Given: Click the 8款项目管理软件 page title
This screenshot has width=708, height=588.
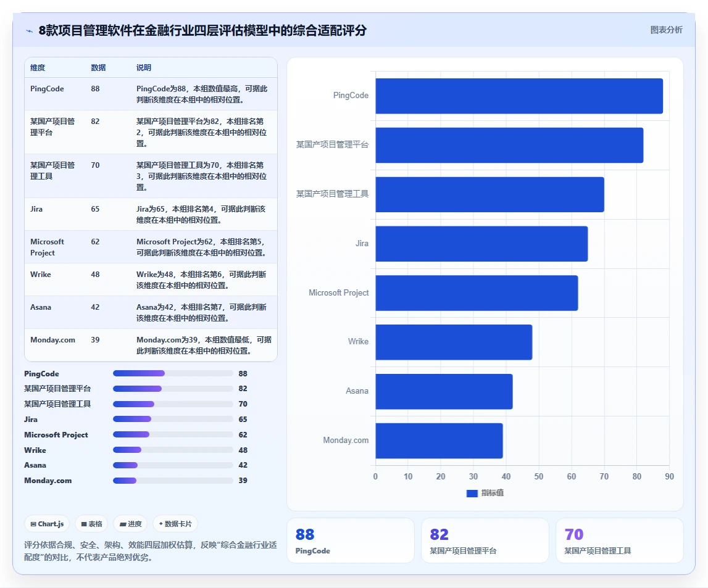Looking at the screenshot, I should pyautogui.click(x=202, y=31).
